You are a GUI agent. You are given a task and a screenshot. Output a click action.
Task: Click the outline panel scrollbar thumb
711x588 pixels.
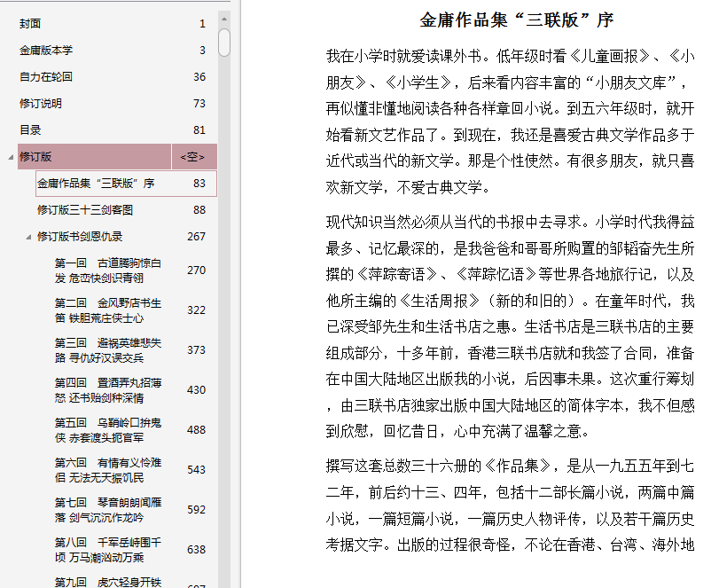(x=224, y=43)
